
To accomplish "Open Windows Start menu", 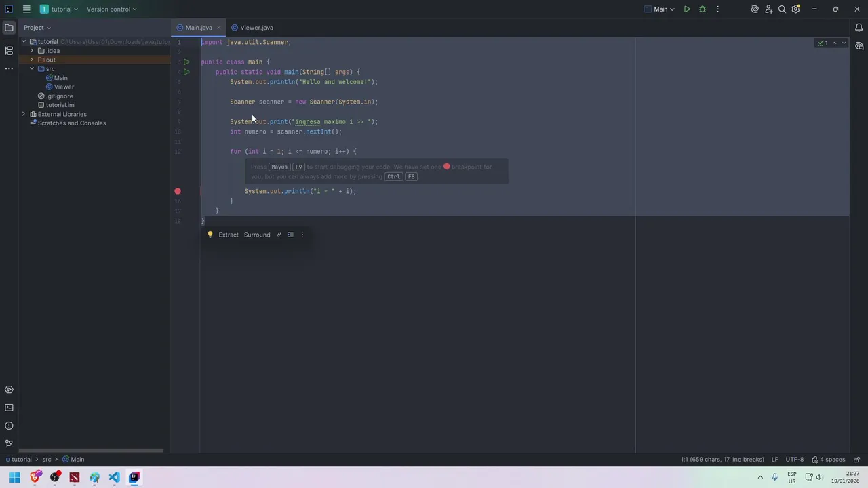I will point(15,477).
